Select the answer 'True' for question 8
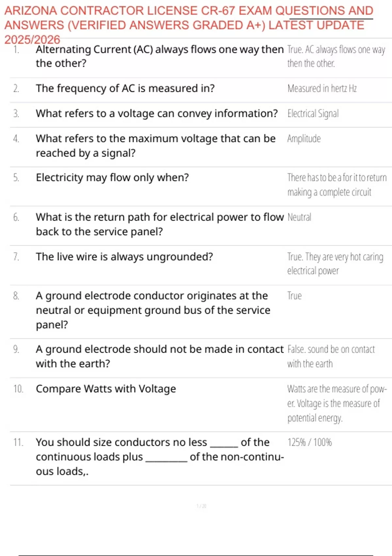This screenshot has width=392, height=556. click(x=294, y=296)
